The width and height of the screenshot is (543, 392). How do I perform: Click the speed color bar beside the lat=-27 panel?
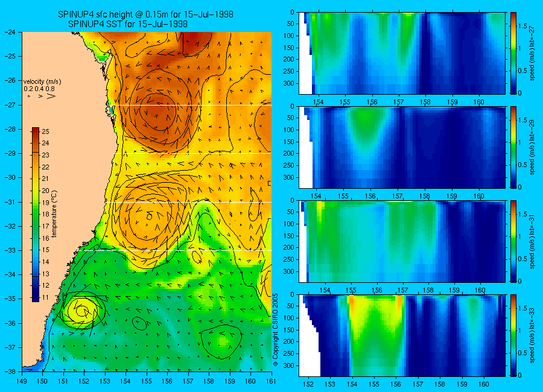click(513, 53)
